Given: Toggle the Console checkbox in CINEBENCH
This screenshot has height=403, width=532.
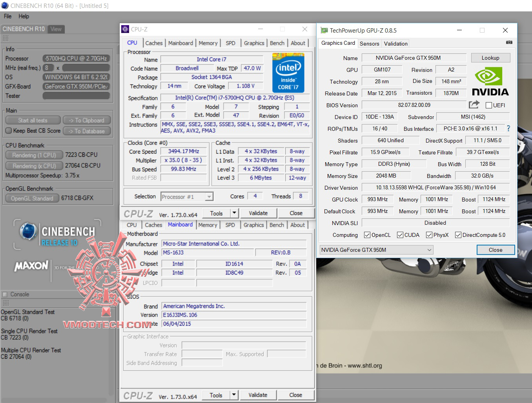Looking at the screenshot, I should point(5,294).
